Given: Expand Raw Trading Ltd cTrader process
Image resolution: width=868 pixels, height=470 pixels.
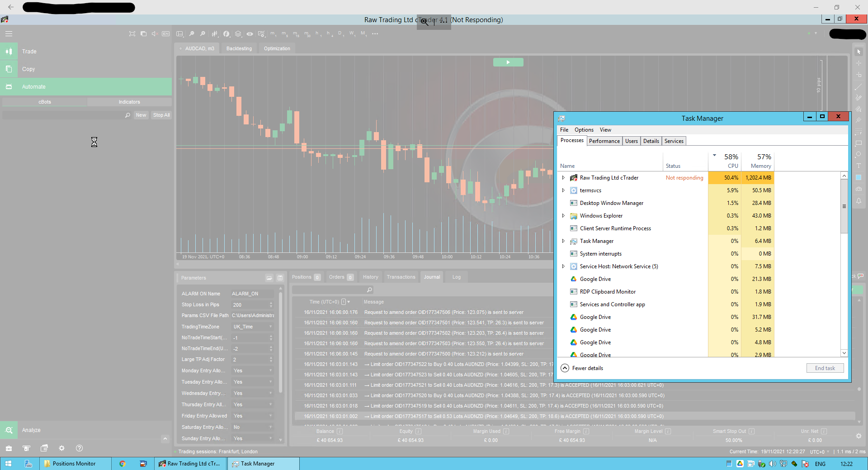Looking at the screenshot, I should pyautogui.click(x=563, y=178).
